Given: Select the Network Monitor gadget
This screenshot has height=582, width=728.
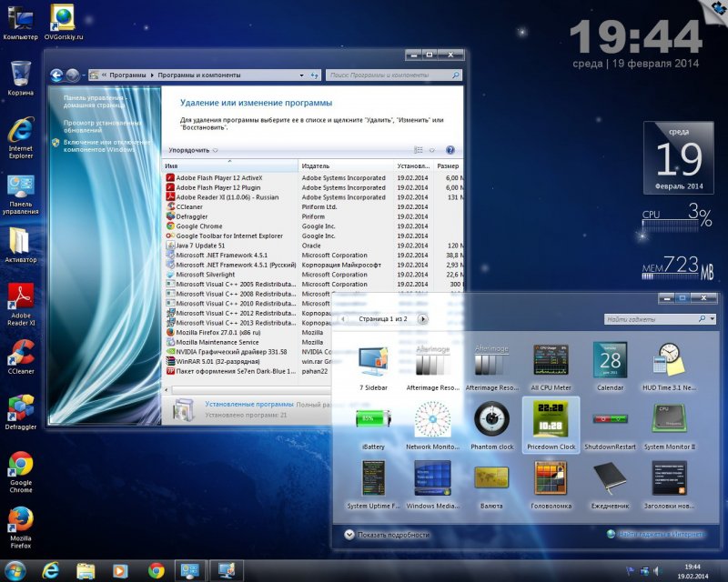Looking at the screenshot, I should (432, 426).
